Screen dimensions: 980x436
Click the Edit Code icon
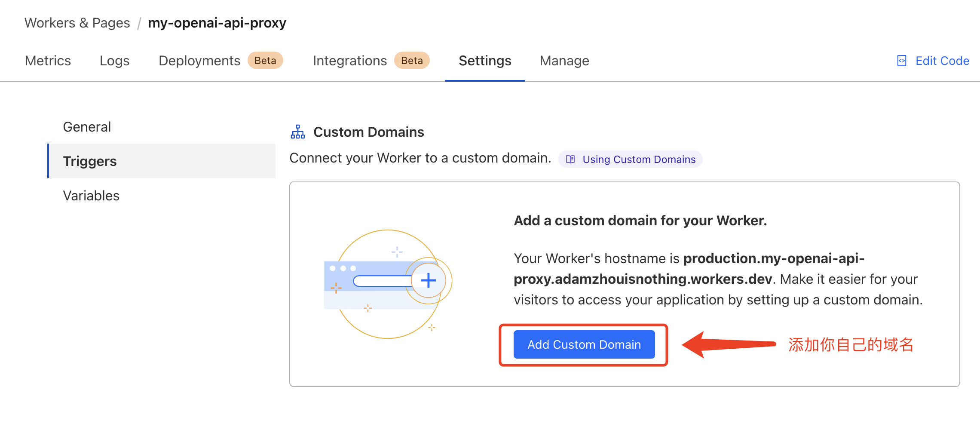(902, 61)
